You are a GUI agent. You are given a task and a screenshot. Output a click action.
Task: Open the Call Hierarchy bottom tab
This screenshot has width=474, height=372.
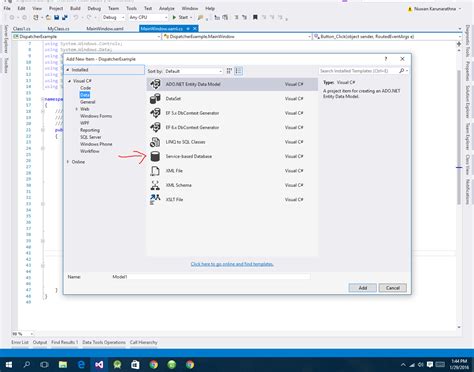coord(143,342)
